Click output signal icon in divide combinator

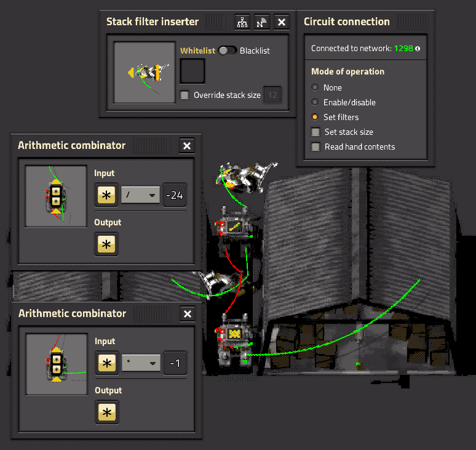click(x=106, y=244)
